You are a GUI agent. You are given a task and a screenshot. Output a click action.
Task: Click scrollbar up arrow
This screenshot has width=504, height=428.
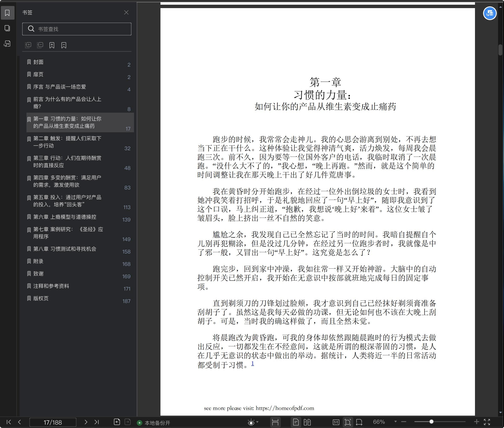pyautogui.click(x=500, y=7)
